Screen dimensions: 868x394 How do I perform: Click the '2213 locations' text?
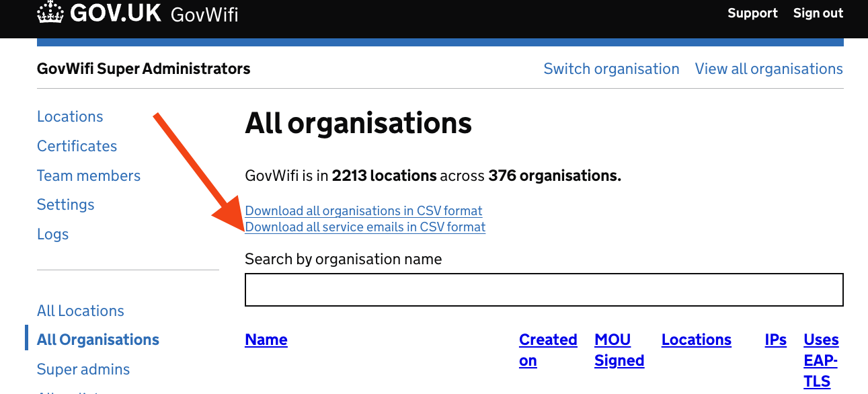(385, 176)
